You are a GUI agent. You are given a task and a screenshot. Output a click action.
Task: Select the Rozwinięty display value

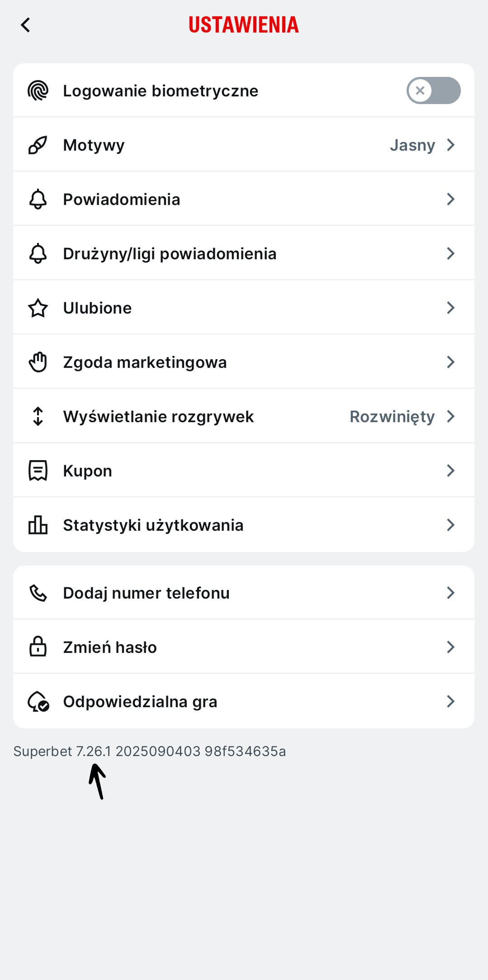tap(392, 417)
